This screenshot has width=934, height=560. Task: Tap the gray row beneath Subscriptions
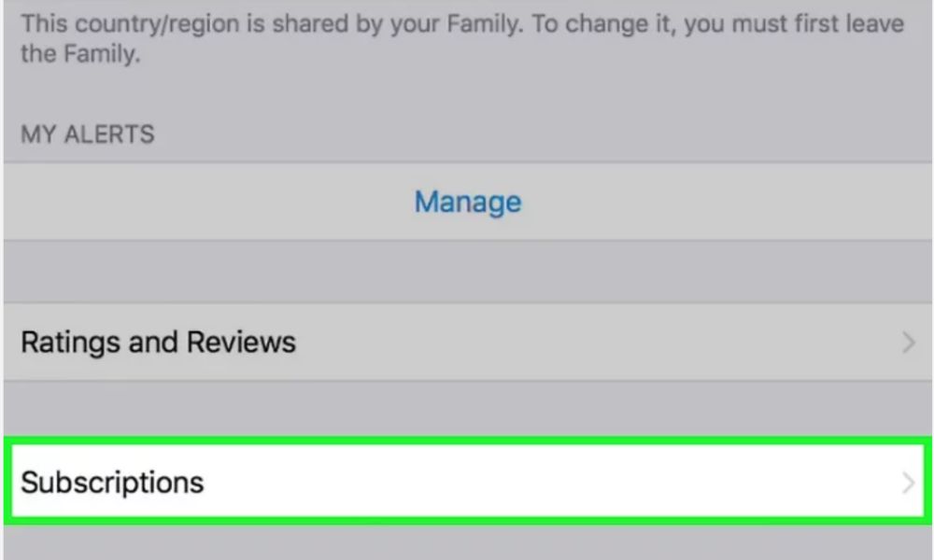(x=467, y=541)
